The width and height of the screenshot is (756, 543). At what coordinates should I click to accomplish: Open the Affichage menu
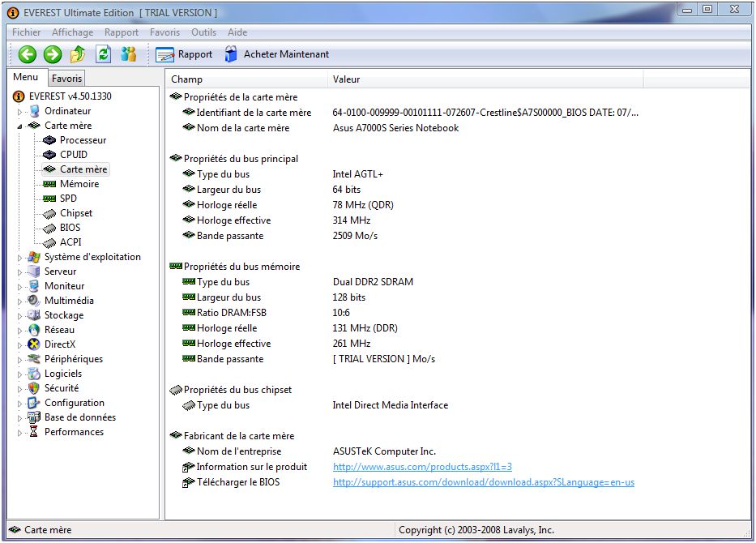click(73, 32)
